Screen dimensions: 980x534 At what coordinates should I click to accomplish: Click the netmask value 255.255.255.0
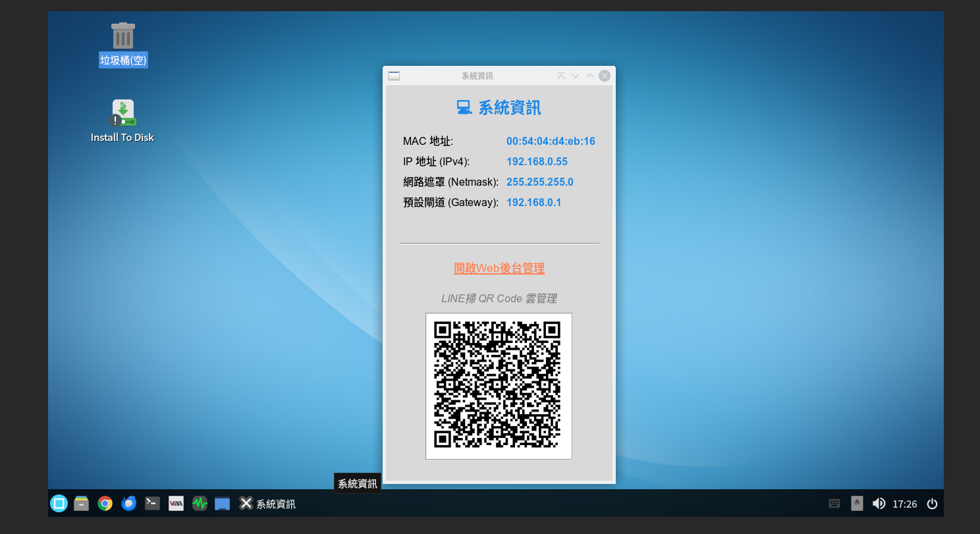540,182
